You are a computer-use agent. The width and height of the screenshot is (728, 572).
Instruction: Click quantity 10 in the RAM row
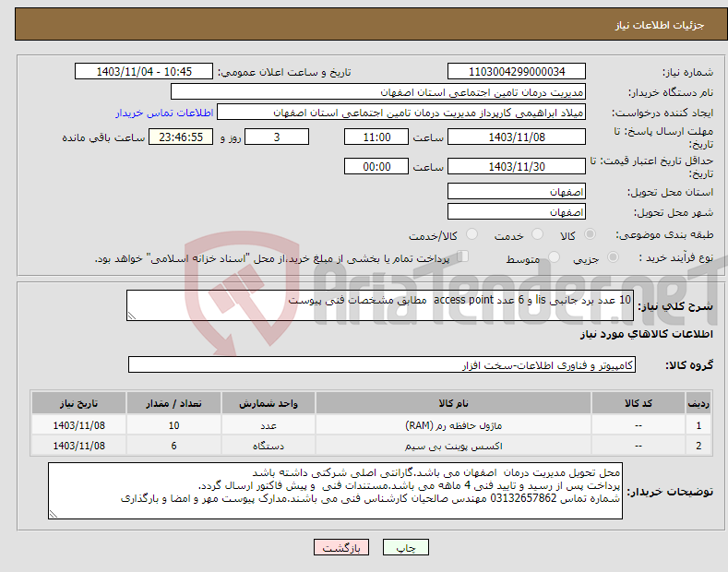tap(173, 424)
